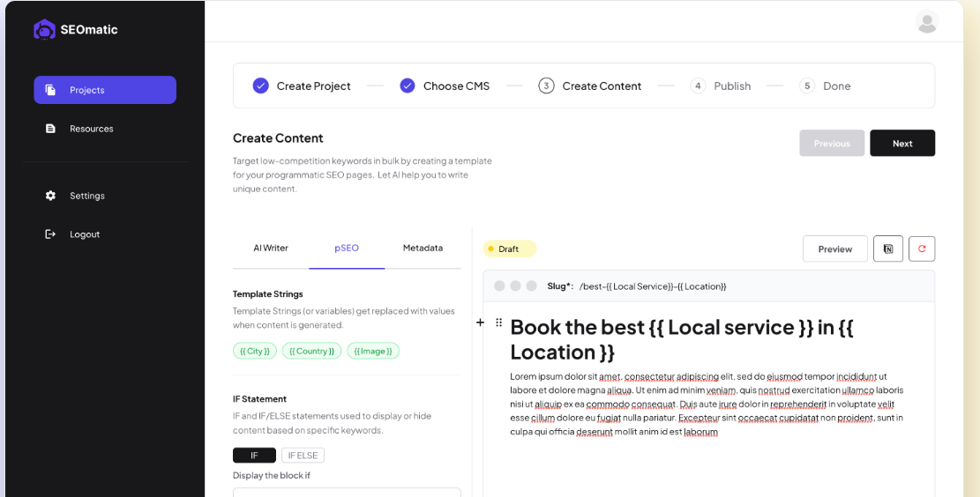Image resolution: width=980 pixels, height=497 pixels.
Task: Click the plus icon to add block
Action: coord(481,323)
